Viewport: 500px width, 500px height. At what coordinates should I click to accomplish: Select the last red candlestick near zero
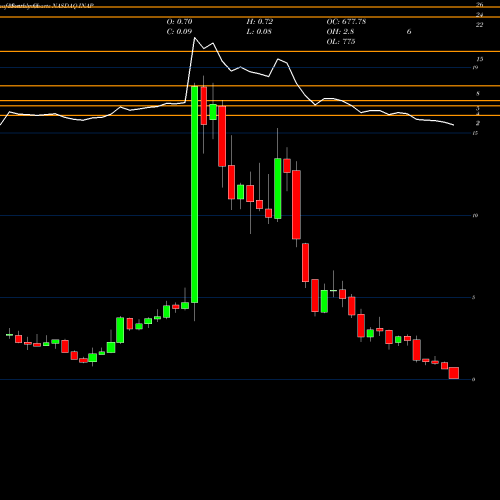pos(454,373)
